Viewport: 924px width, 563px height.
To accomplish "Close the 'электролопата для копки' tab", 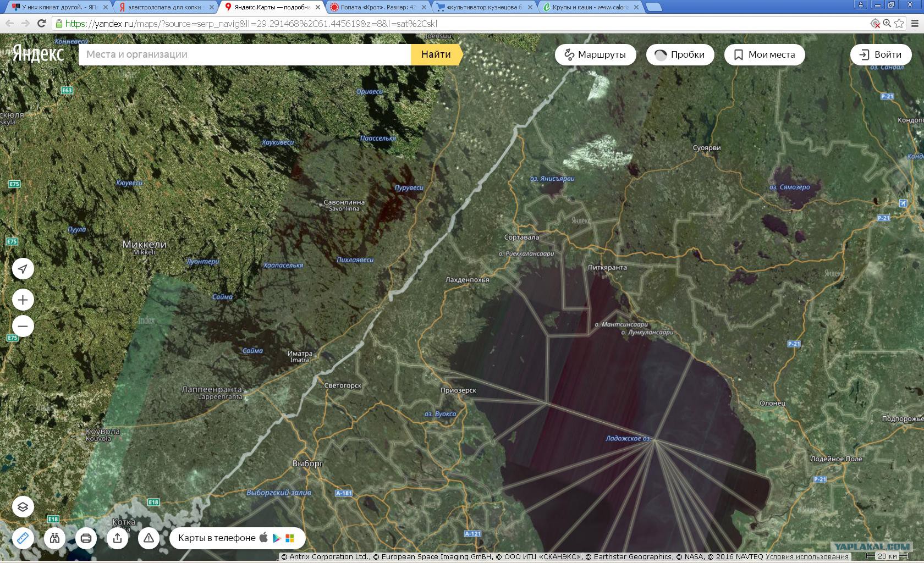I will click(x=211, y=8).
